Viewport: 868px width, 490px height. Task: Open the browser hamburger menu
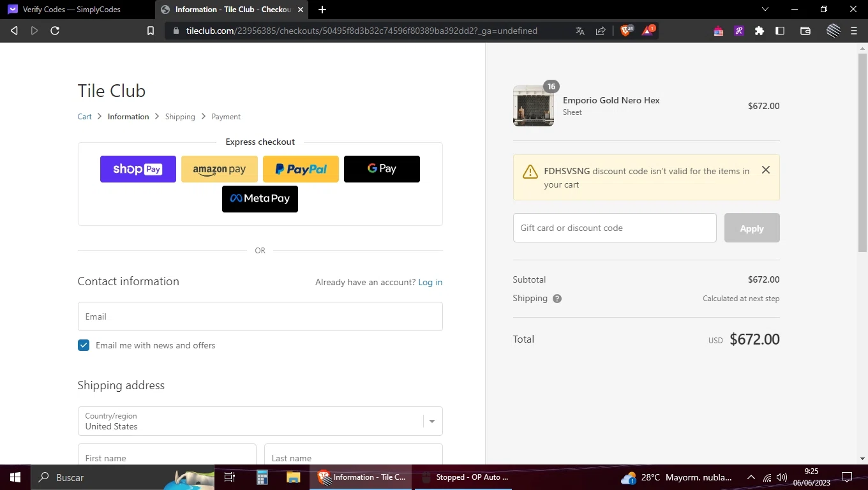[x=854, y=31]
